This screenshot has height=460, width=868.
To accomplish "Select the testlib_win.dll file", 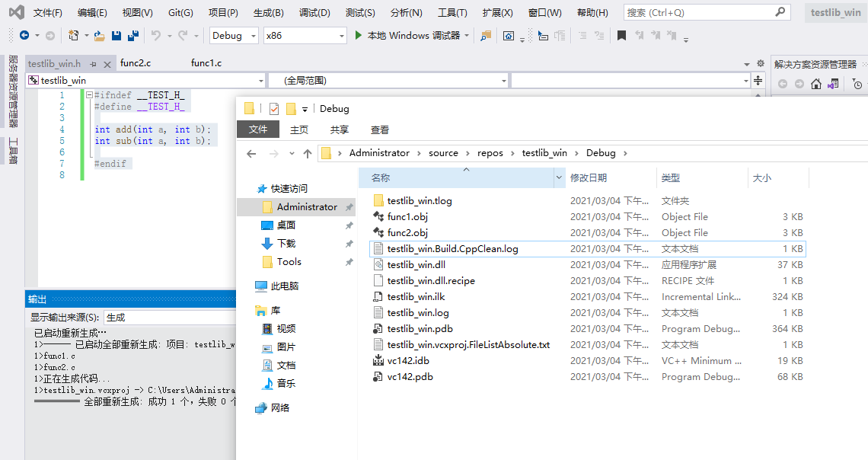I will click(416, 265).
